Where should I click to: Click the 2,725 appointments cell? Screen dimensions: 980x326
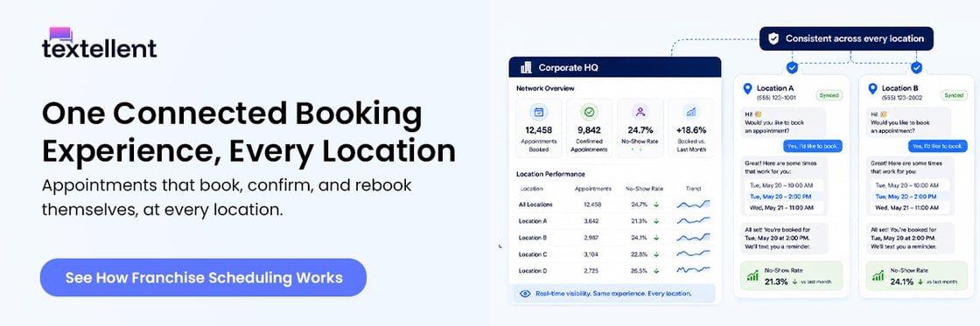coord(591,270)
